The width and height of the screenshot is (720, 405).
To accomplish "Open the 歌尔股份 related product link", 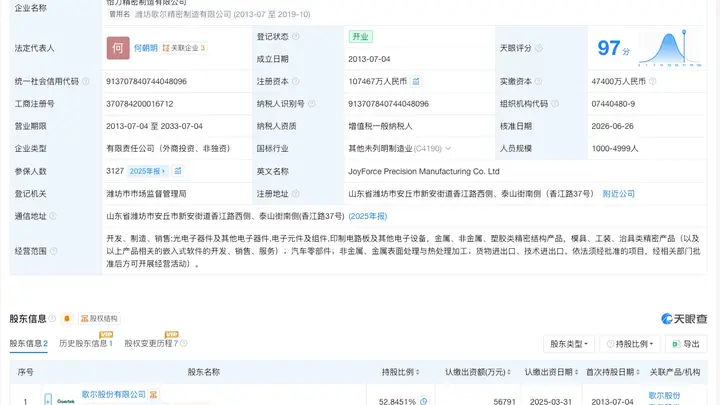I will 664,395.
